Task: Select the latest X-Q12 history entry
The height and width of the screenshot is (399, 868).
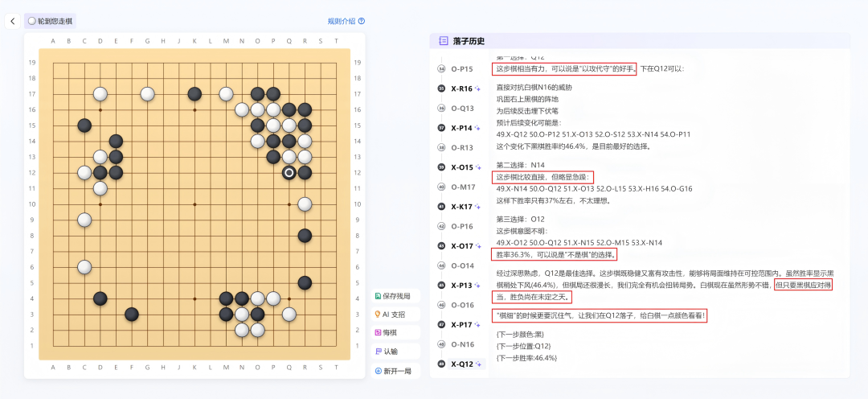Action: pyautogui.click(x=462, y=364)
